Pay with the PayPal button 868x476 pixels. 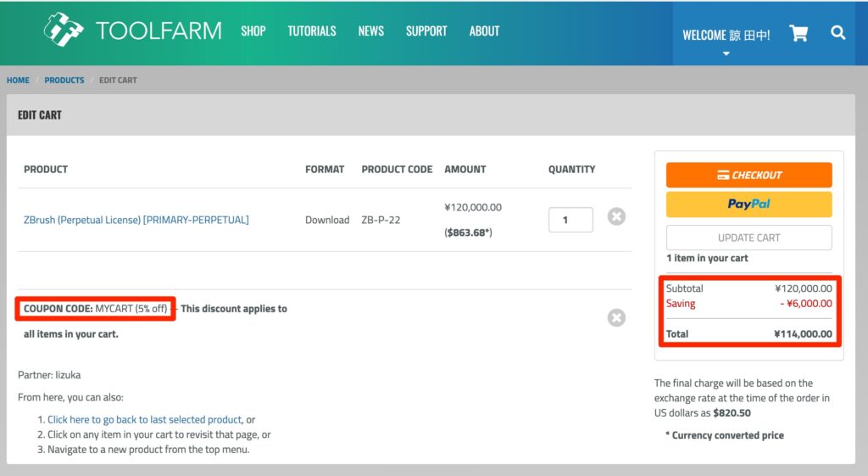[x=748, y=204]
